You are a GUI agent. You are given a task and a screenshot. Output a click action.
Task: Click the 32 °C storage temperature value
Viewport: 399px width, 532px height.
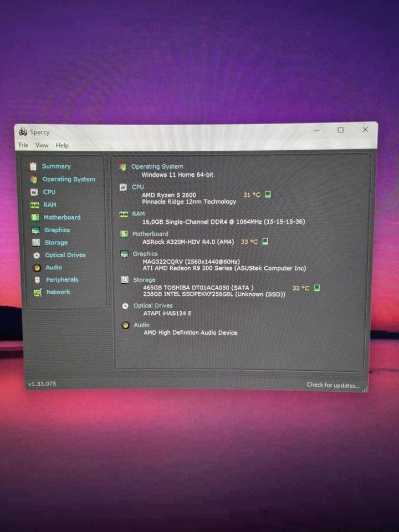301,288
